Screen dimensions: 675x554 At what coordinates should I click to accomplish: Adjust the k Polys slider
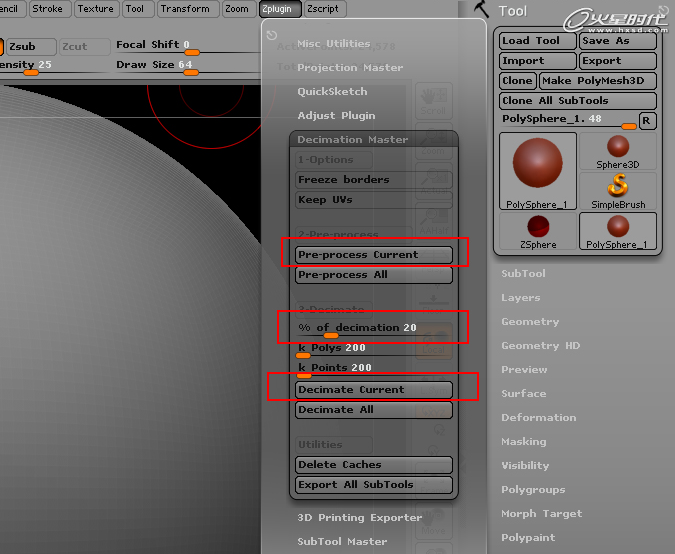[374, 350]
